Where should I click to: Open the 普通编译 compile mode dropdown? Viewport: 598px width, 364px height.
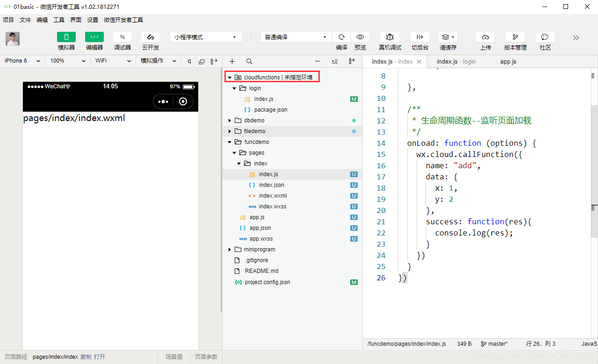(x=296, y=37)
